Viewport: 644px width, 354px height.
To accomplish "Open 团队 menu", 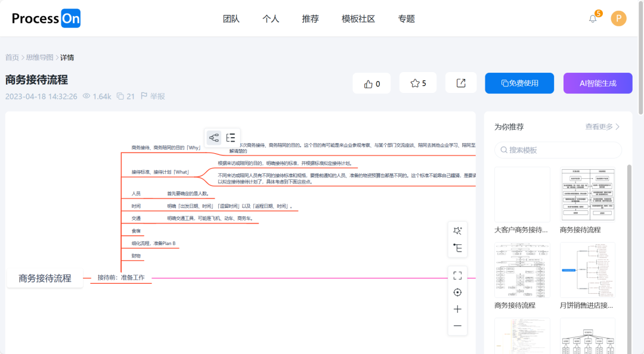I will 231,19.
